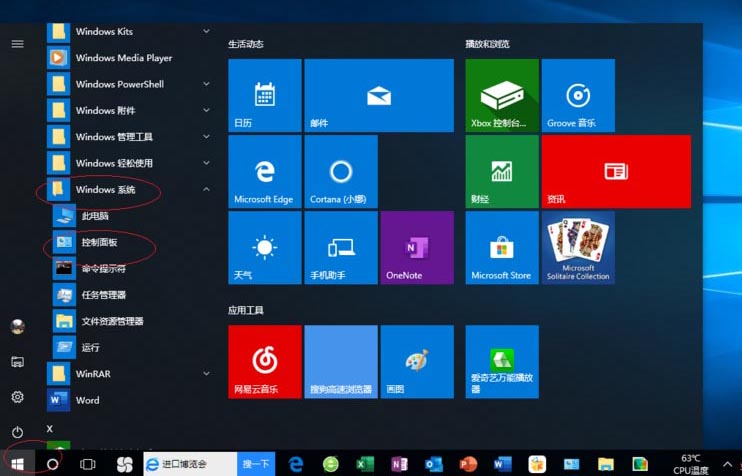
Task: Collapse the Windows 系统 folder
Action: pyautogui.click(x=129, y=189)
